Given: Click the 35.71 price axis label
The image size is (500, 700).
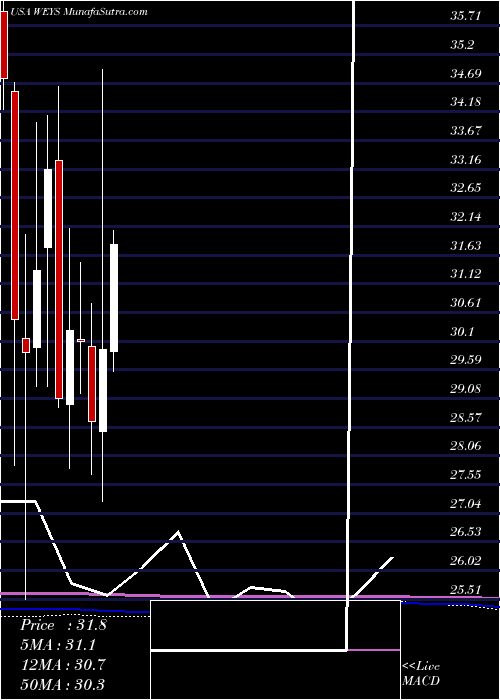Looking at the screenshot, I should [x=466, y=17].
